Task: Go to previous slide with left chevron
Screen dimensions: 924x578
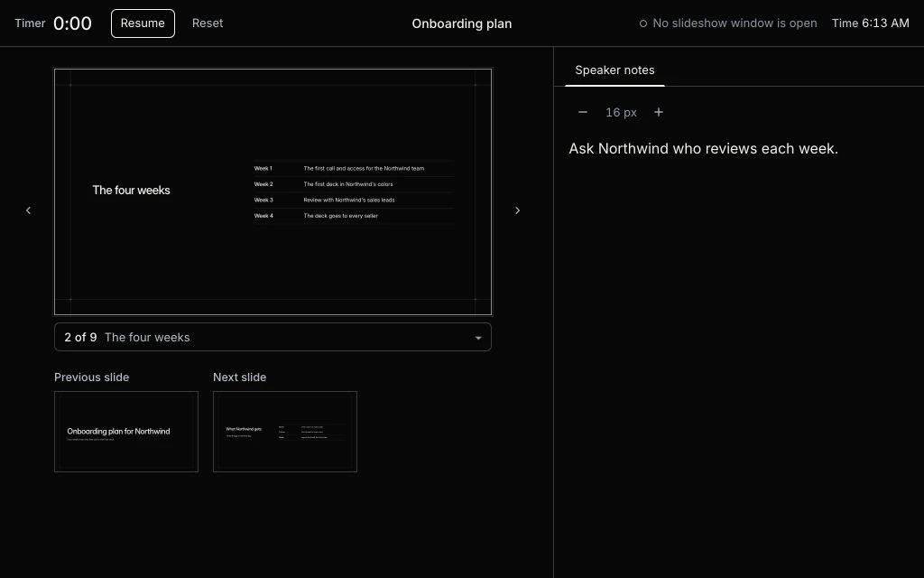Action: 28,210
